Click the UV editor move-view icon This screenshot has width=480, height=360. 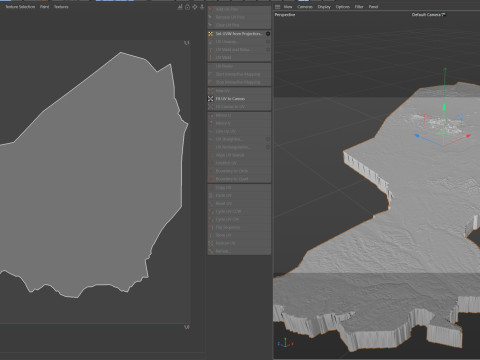(x=195, y=7)
